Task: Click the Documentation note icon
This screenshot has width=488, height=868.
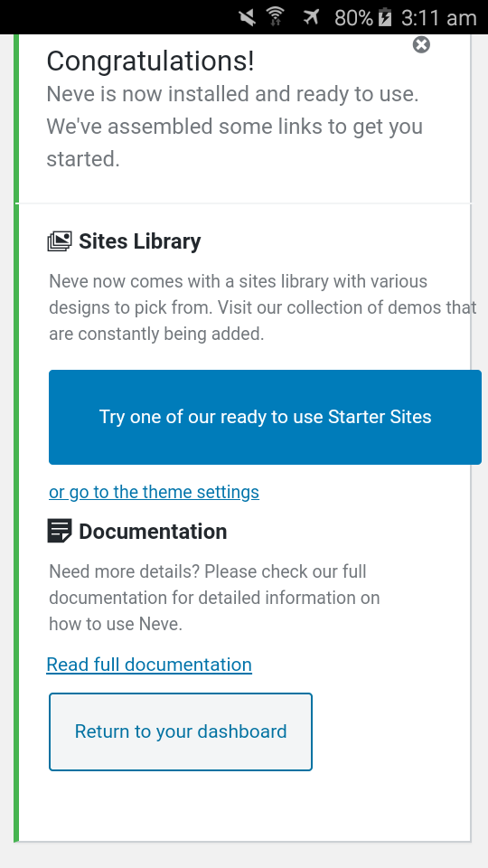Action: pyautogui.click(x=60, y=532)
